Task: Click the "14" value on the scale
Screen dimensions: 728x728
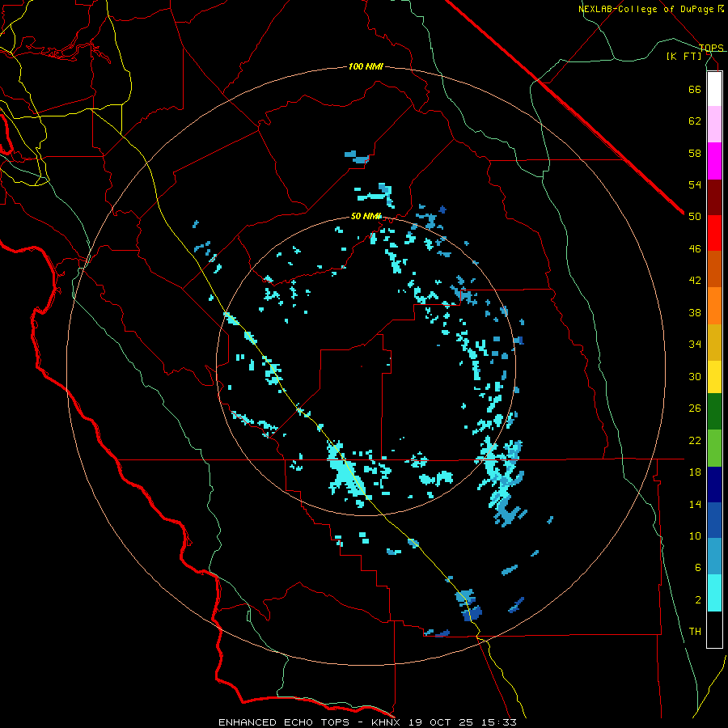Action: point(695,504)
